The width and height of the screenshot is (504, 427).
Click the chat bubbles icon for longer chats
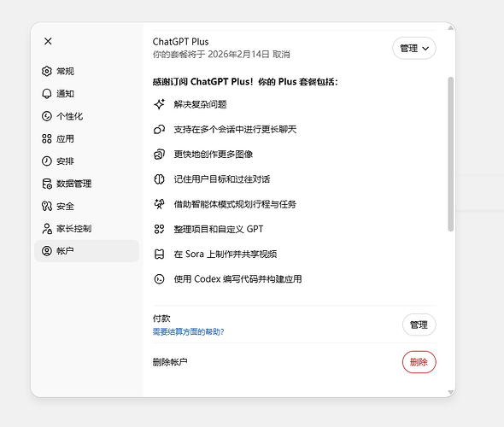coord(159,129)
